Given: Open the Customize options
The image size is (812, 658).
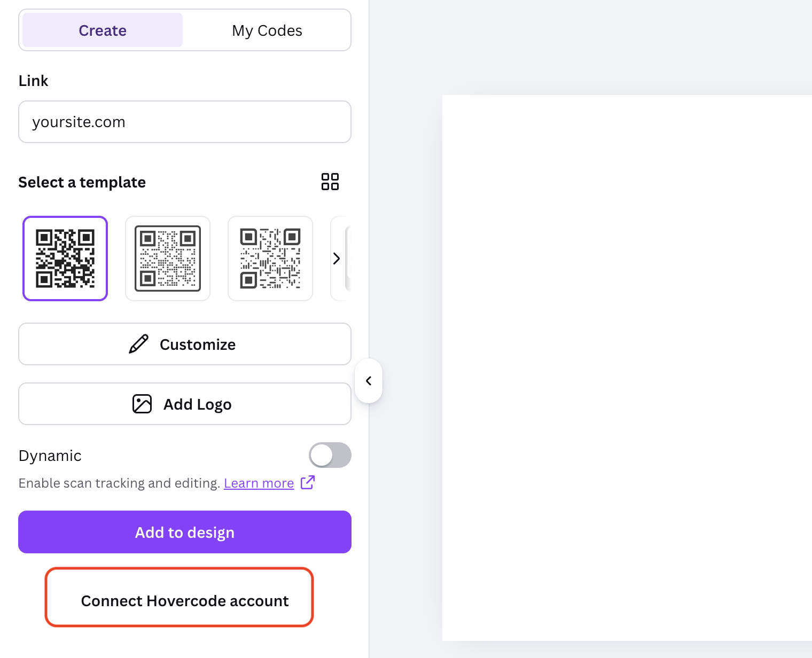Looking at the screenshot, I should (x=184, y=344).
